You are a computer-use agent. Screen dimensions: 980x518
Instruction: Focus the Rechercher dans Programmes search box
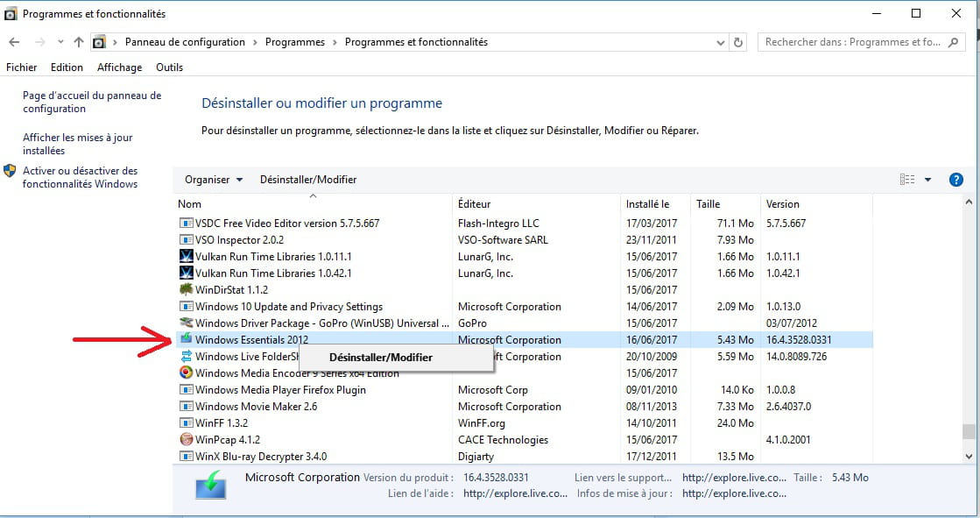(861, 42)
